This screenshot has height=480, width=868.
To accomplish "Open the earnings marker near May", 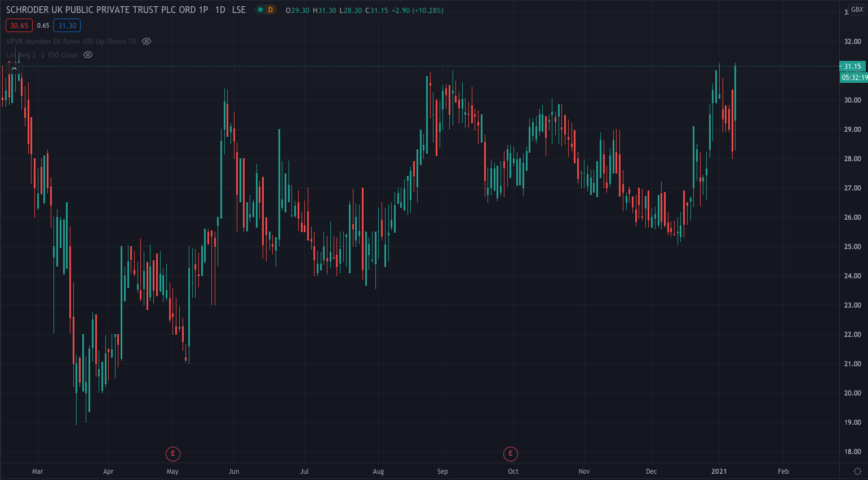I will (172, 454).
